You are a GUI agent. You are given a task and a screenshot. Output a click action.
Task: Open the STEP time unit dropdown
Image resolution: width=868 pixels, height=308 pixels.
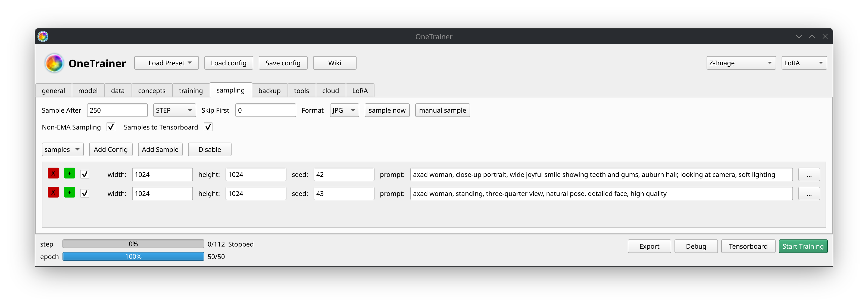[174, 111]
